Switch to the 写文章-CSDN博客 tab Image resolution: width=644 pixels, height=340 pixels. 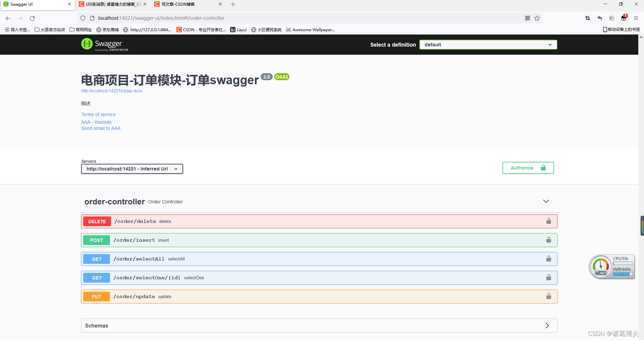pos(189,4)
